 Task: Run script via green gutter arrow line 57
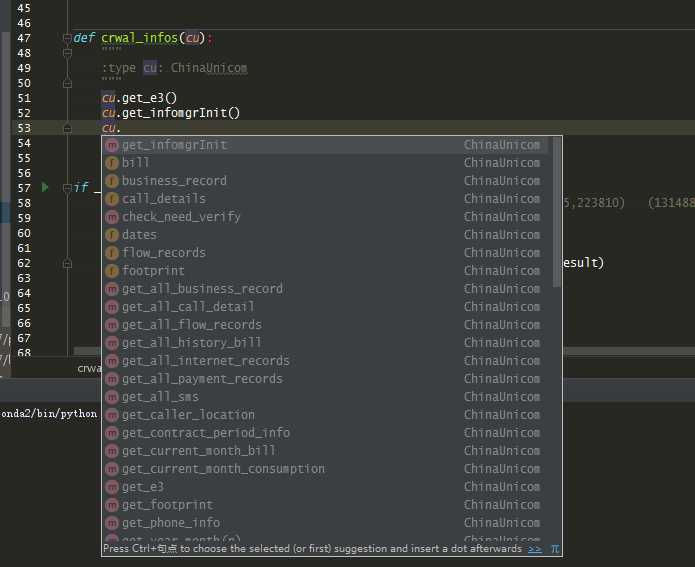45,187
